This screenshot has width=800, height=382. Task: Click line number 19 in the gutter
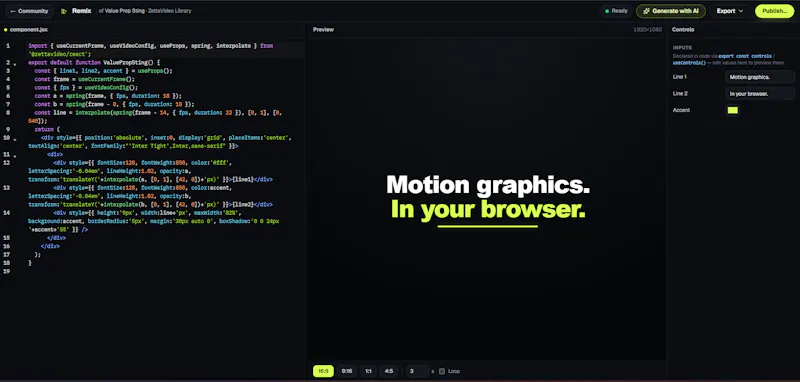7,271
